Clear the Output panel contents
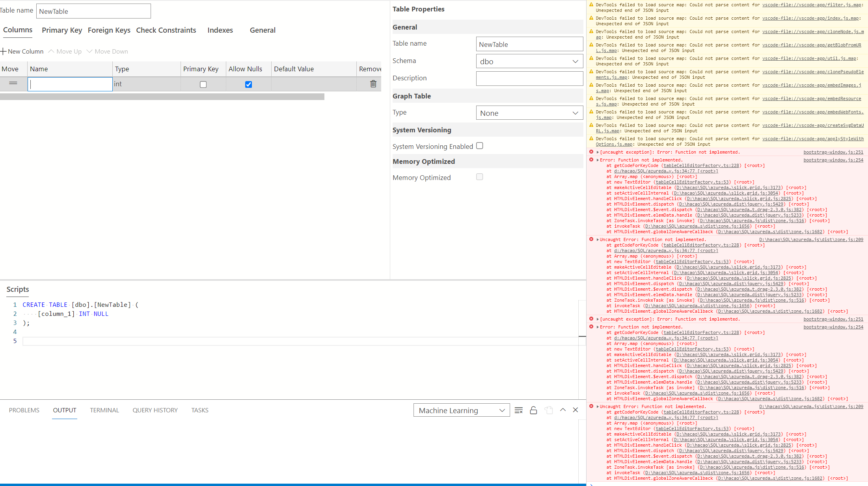The image size is (868, 486). [518, 410]
